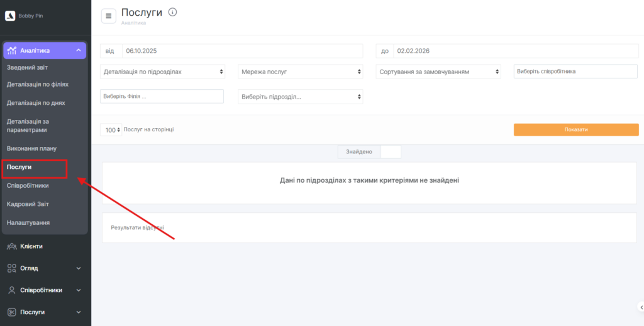The height and width of the screenshot is (326, 644).
Task: Click the Клієнти people icon
Action: click(x=11, y=246)
